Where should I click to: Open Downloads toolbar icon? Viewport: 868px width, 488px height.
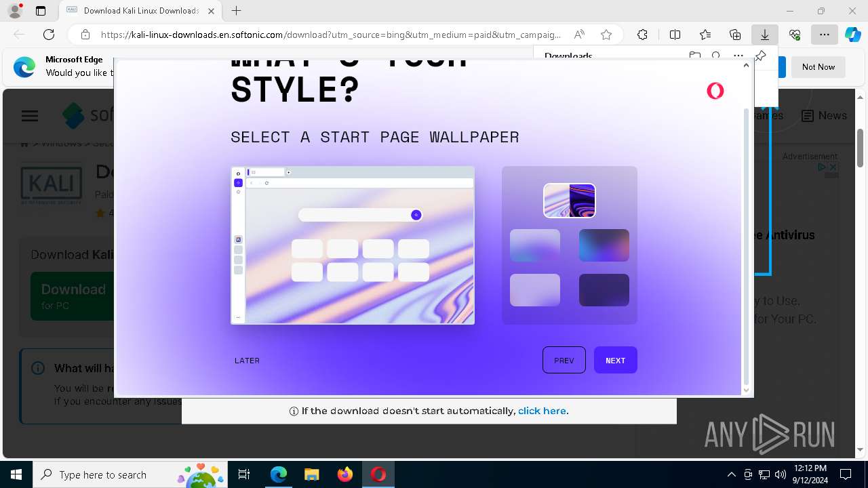click(765, 35)
